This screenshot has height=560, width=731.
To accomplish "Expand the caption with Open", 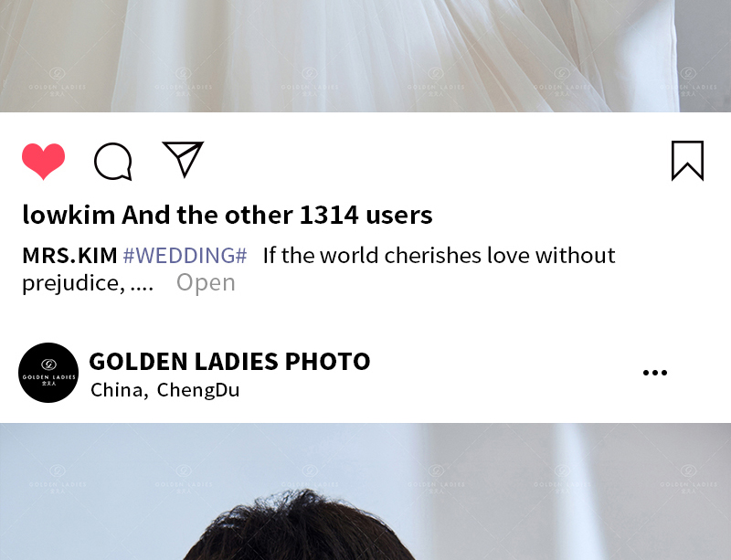I will (206, 282).
